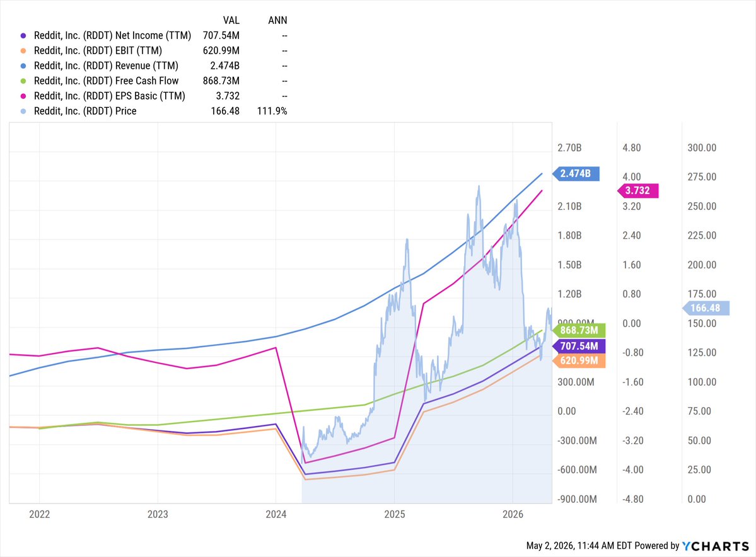Click the -900.00M axis tick label
Screen dimensions: 756x557
(577, 499)
